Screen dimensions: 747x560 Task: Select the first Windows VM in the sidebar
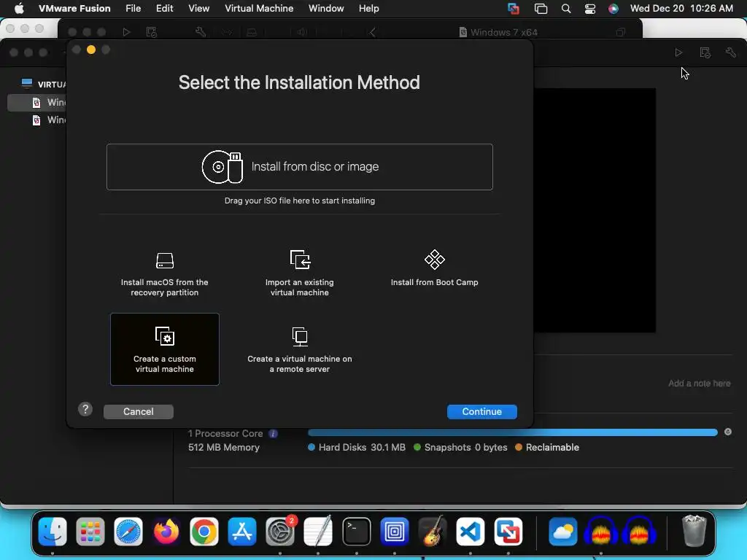click(x=36, y=102)
